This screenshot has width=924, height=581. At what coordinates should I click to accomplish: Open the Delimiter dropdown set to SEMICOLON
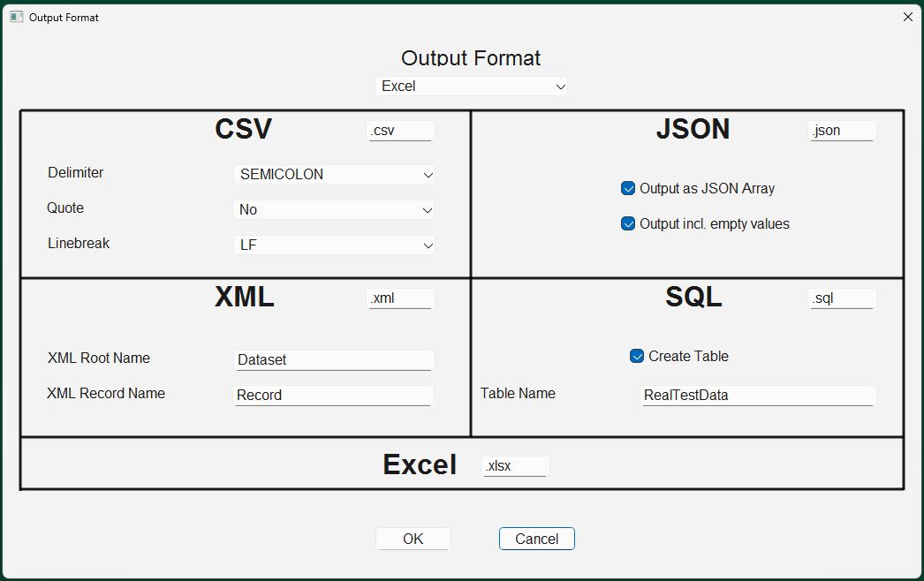(x=334, y=175)
